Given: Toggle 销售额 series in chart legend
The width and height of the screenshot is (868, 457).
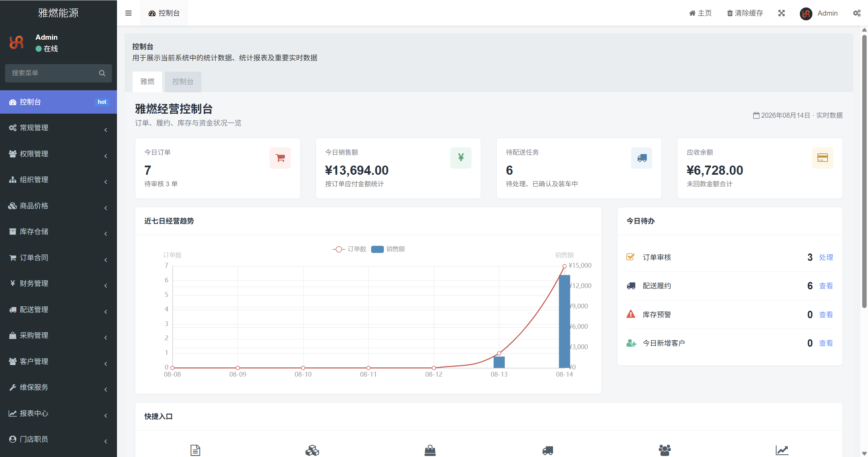Looking at the screenshot, I should coord(388,249).
